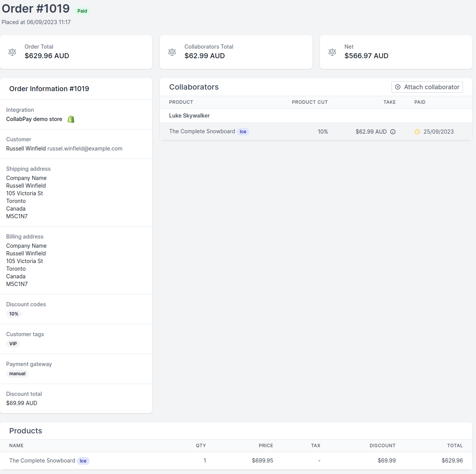This screenshot has height=474, width=476.
Task: Open The Complete Snowboard in Collaborators table
Action: pos(202,131)
